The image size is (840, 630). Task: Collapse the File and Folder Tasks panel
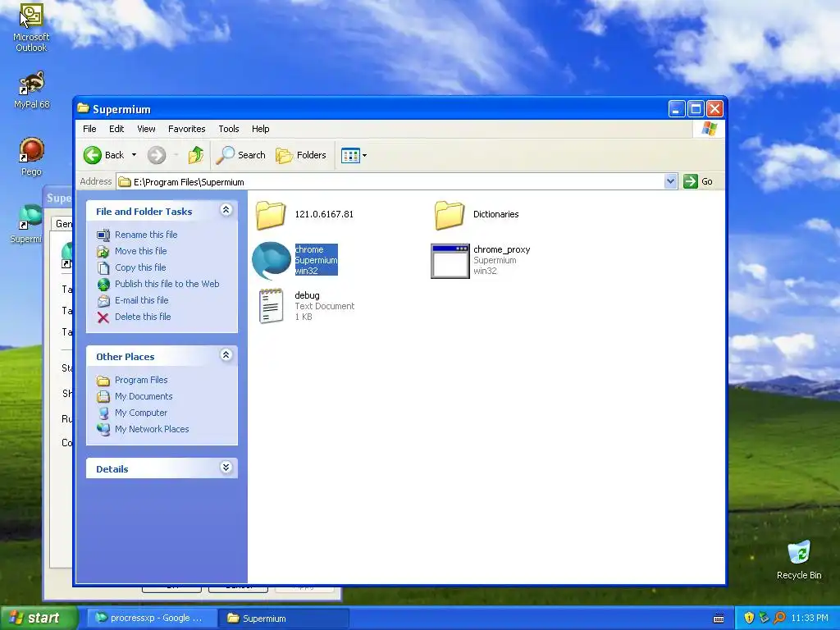pyautogui.click(x=226, y=210)
